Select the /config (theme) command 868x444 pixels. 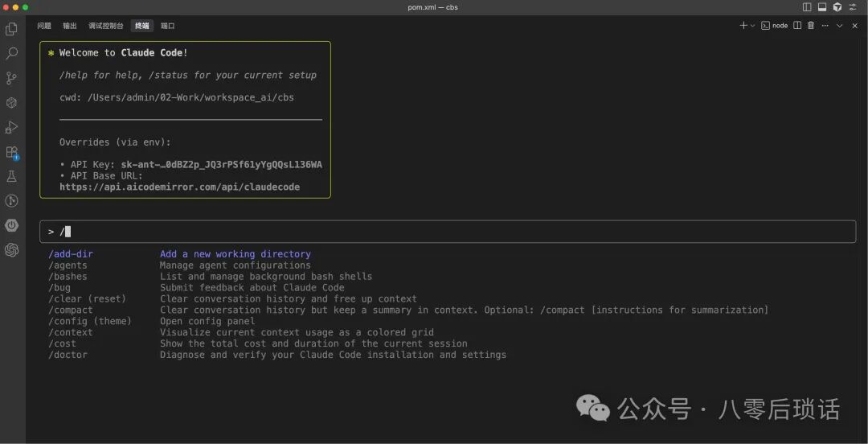(90, 321)
